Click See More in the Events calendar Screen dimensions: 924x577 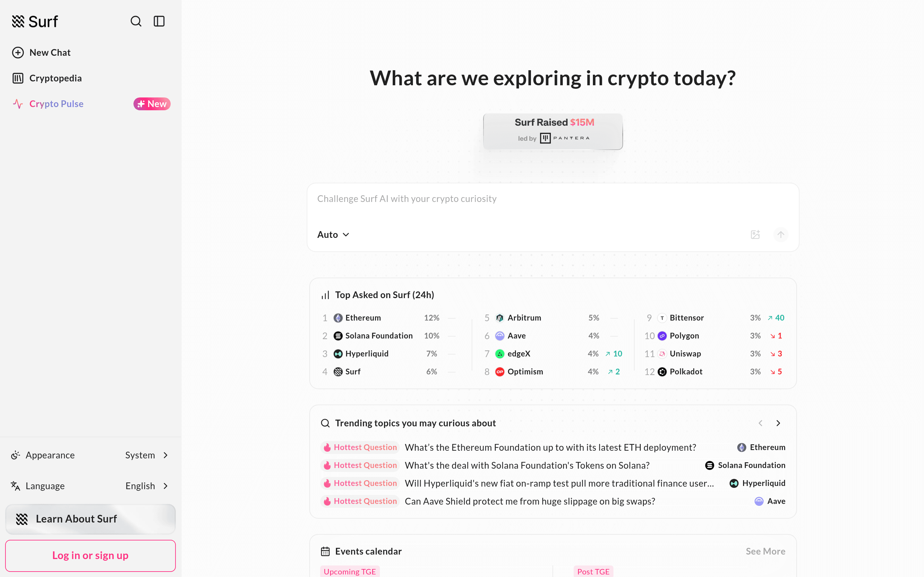(x=765, y=551)
